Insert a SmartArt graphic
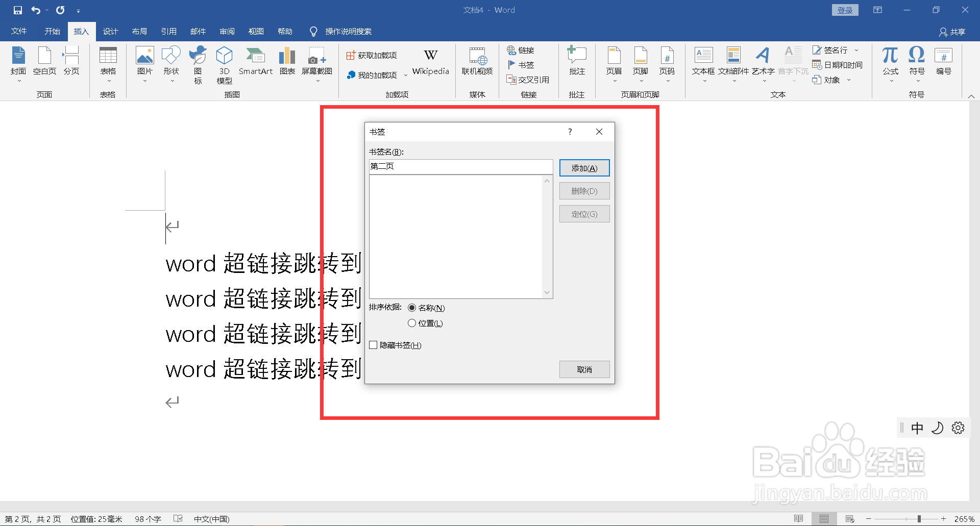Image resolution: width=980 pixels, height=526 pixels. [x=256, y=61]
